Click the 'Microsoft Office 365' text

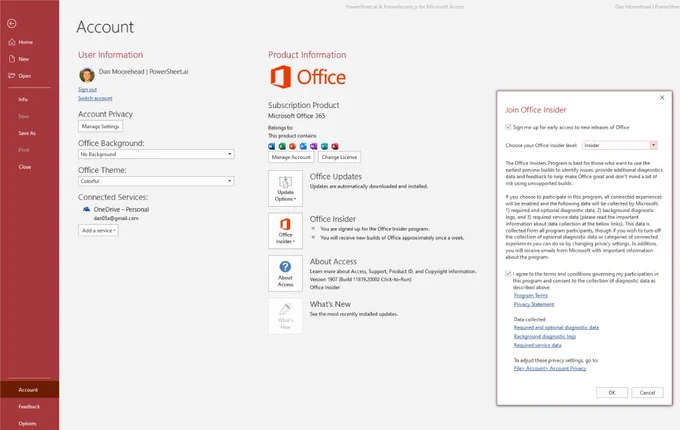click(296, 116)
